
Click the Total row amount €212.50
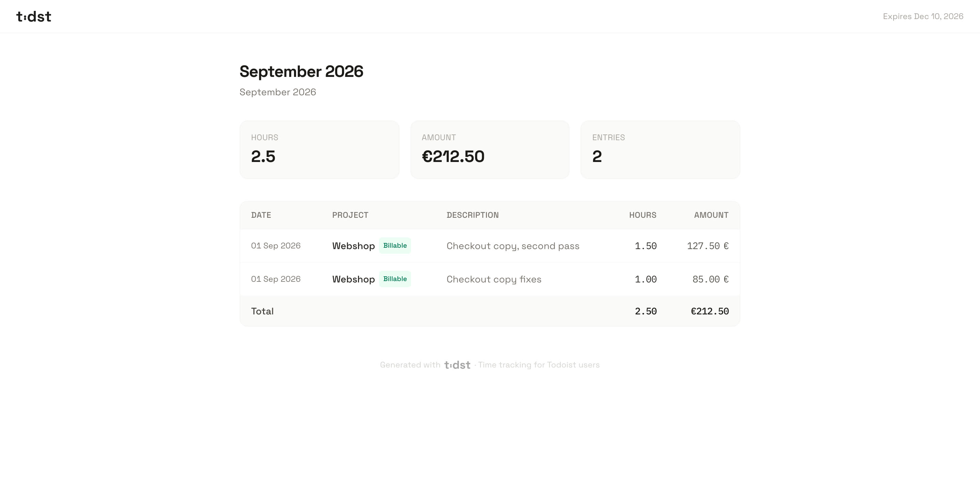point(709,311)
